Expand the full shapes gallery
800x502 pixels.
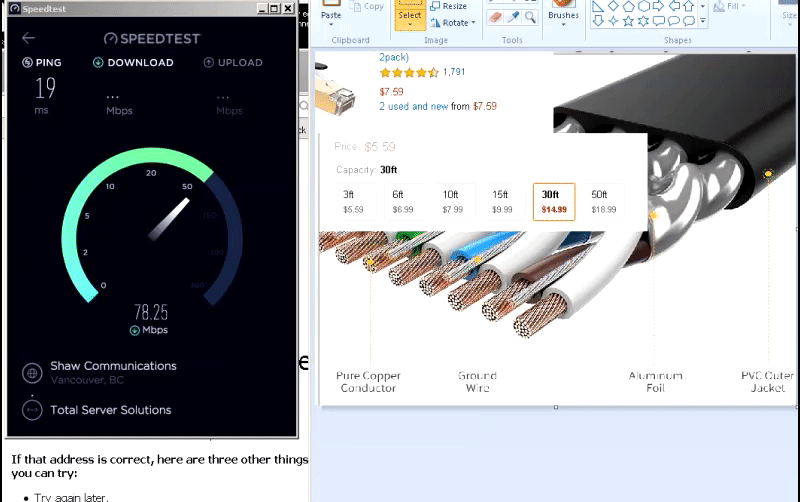tap(703, 21)
